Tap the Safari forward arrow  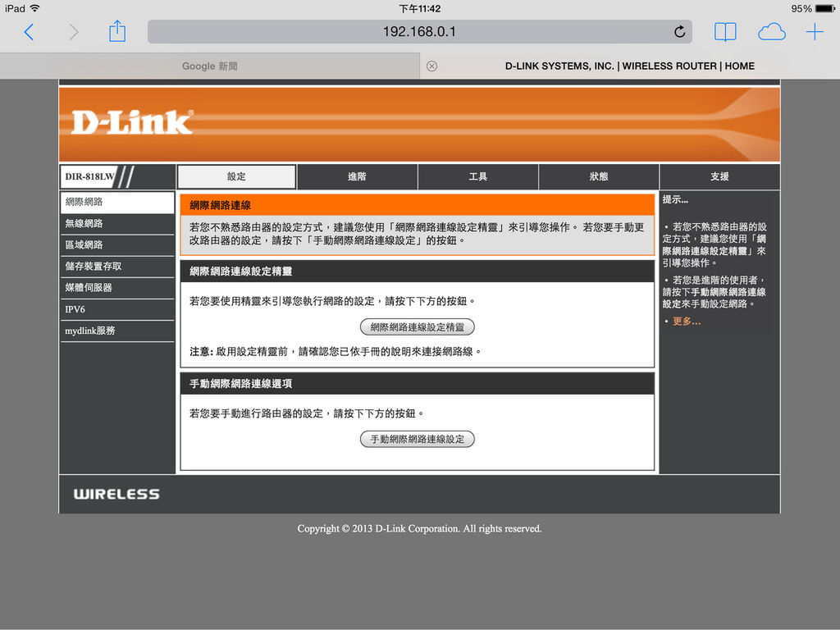pyautogui.click(x=73, y=32)
